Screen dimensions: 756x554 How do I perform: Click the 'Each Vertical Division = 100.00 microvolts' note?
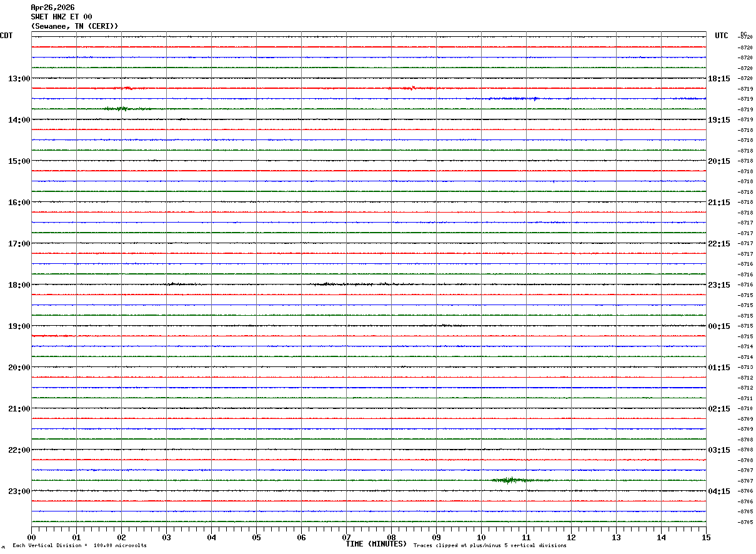coord(79,545)
